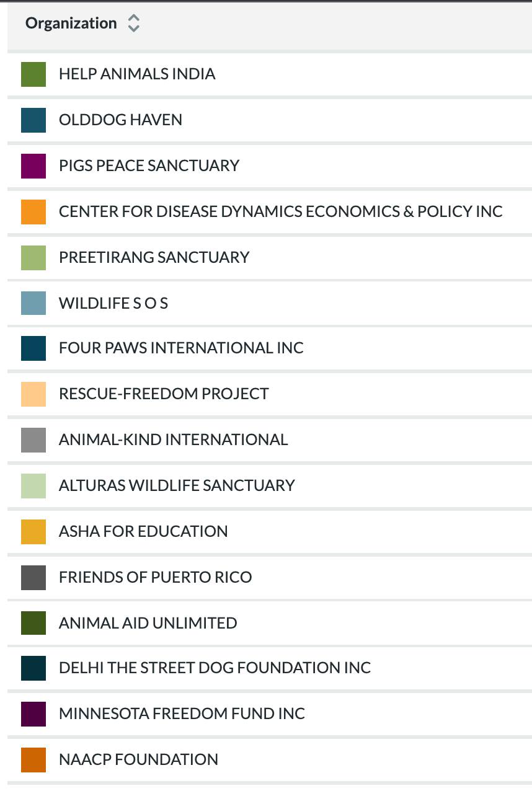532x791 pixels.
Task: Click the peach swatch for RESCUE-FREEDOM PROJECT
Action: pos(33,394)
